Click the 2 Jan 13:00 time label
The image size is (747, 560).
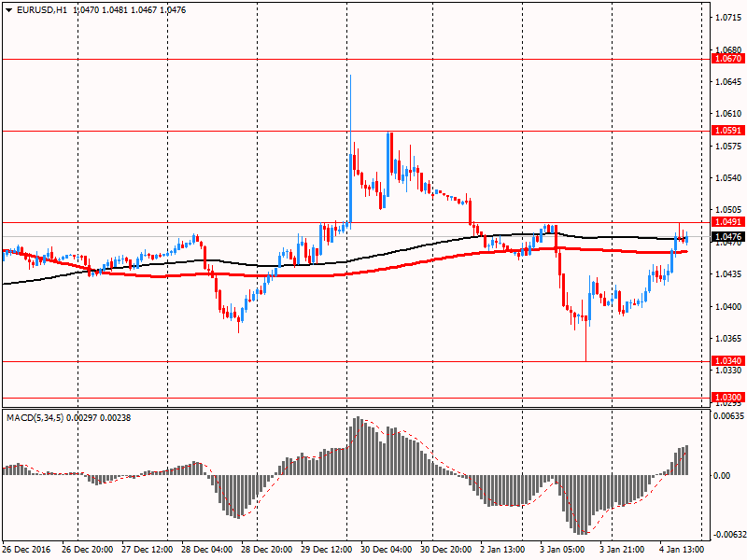coord(504,550)
